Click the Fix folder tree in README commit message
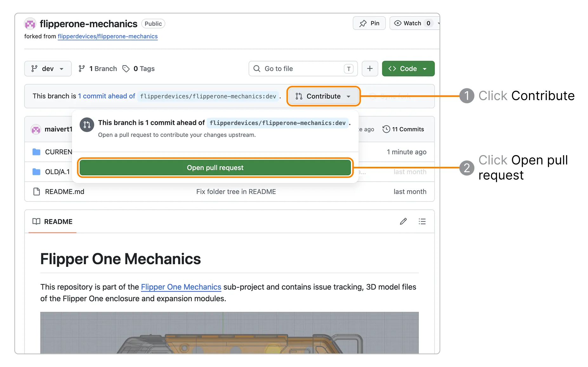Screen dimensions: 588x367 (236, 192)
